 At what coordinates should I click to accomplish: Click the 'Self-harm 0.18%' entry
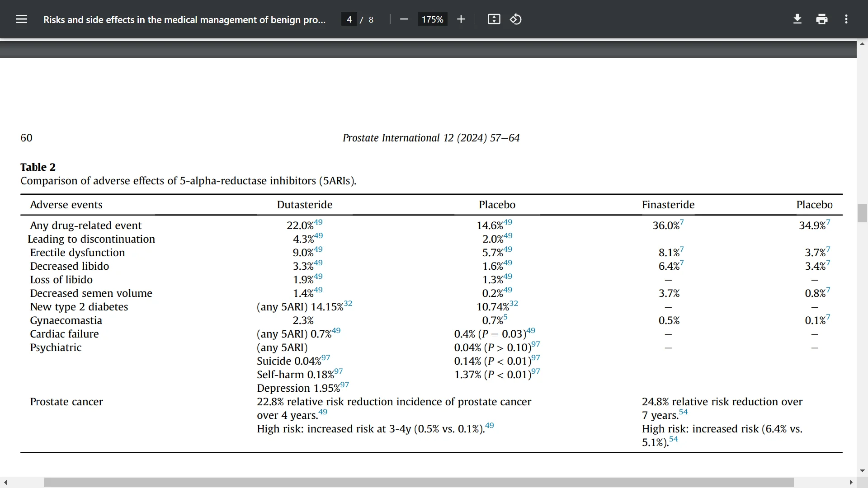(295, 375)
